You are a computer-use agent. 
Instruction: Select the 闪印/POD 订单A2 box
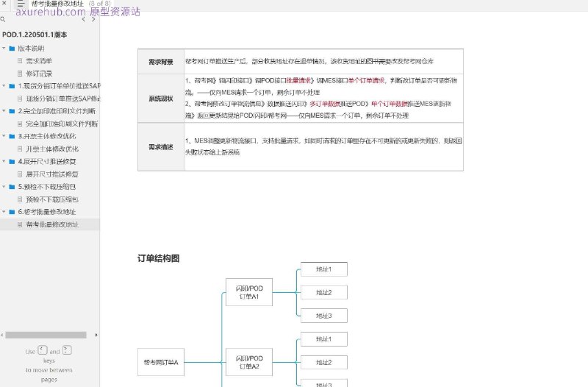[249, 362]
